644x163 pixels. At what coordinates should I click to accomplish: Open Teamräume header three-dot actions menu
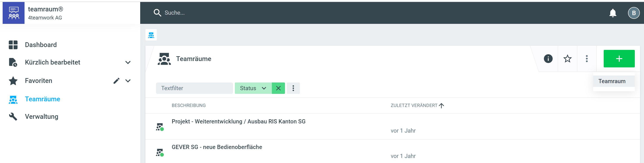coord(587,59)
